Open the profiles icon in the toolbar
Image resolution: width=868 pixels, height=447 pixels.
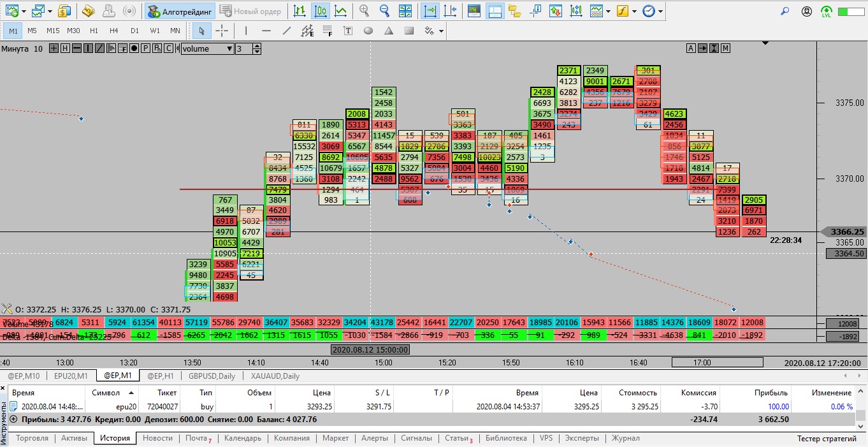pos(37,11)
